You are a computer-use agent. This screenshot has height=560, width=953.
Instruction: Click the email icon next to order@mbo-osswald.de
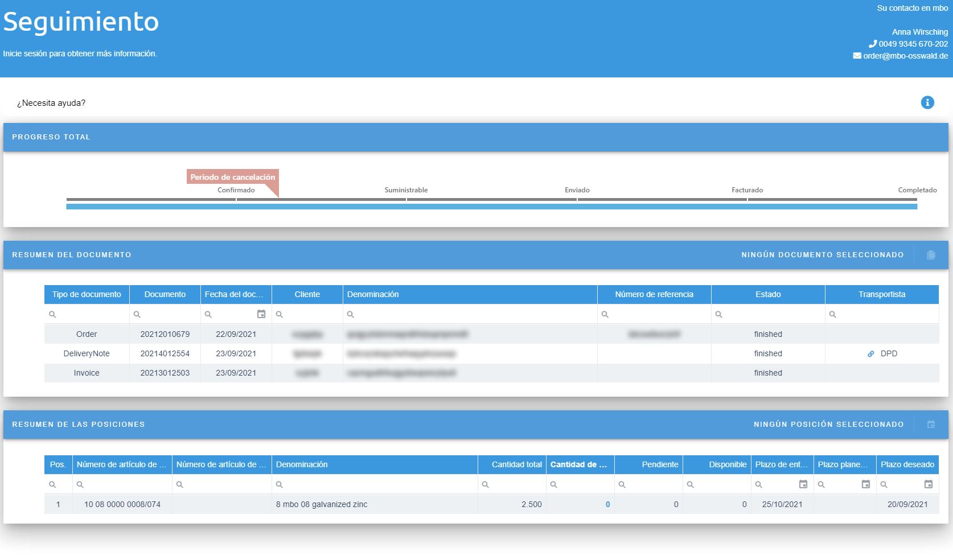point(857,56)
